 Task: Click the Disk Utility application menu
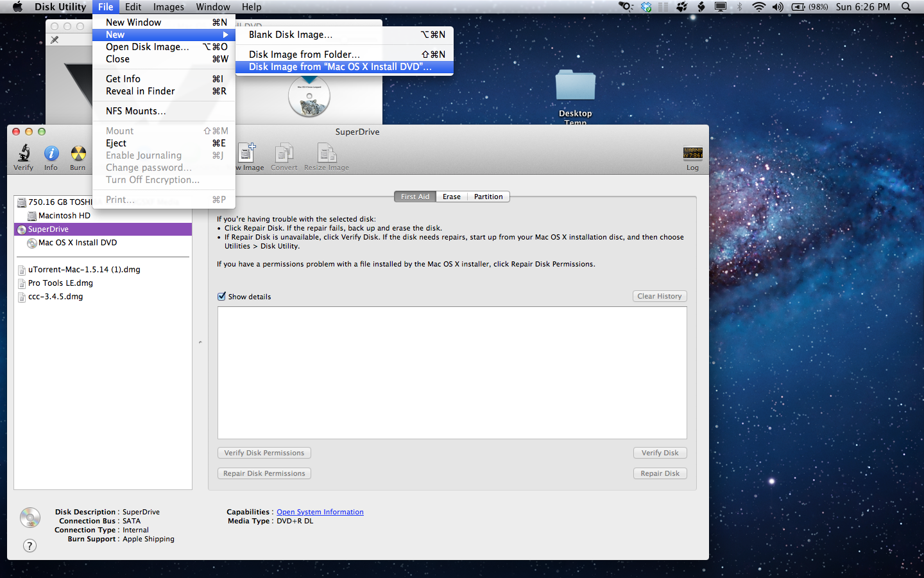pyautogui.click(x=60, y=6)
